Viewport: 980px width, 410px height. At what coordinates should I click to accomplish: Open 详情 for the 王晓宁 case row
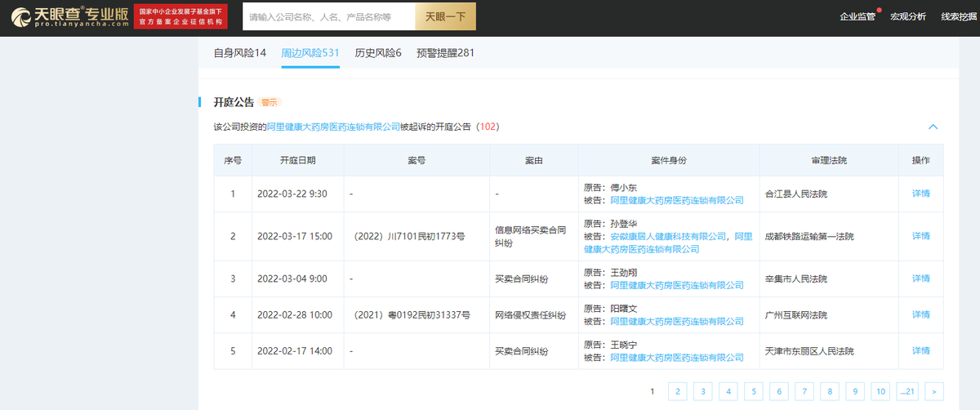coord(921,350)
